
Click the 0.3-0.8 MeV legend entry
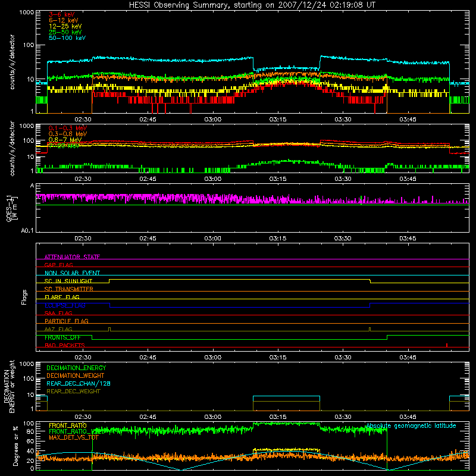68,134
